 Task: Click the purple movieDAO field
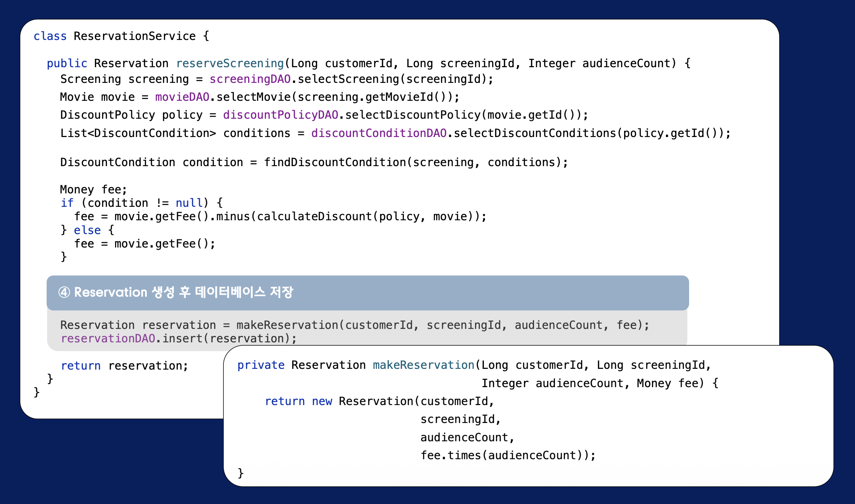point(182,97)
